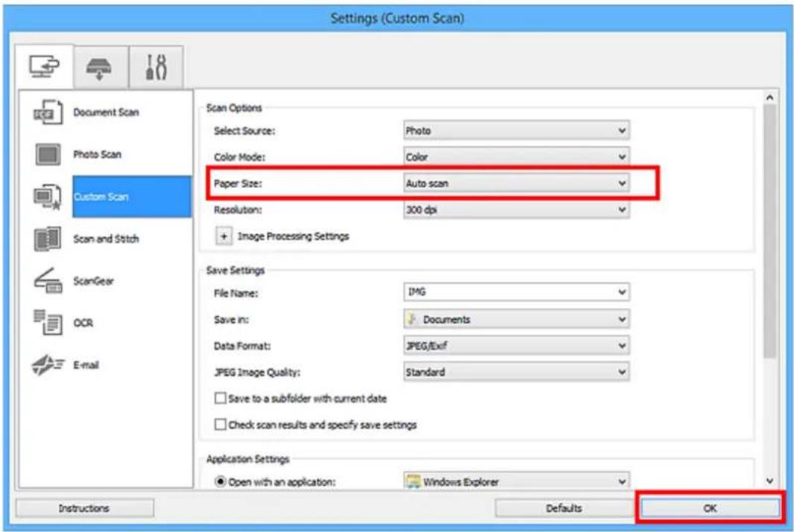The height and width of the screenshot is (532, 794).
Task: Click the Documents folder icon in Save in
Action: (x=412, y=319)
